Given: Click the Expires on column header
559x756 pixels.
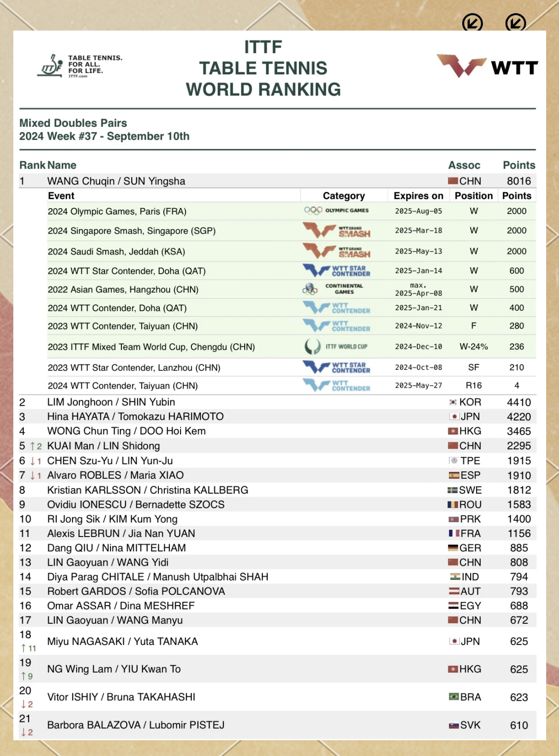Looking at the screenshot, I should tap(418, 196).
